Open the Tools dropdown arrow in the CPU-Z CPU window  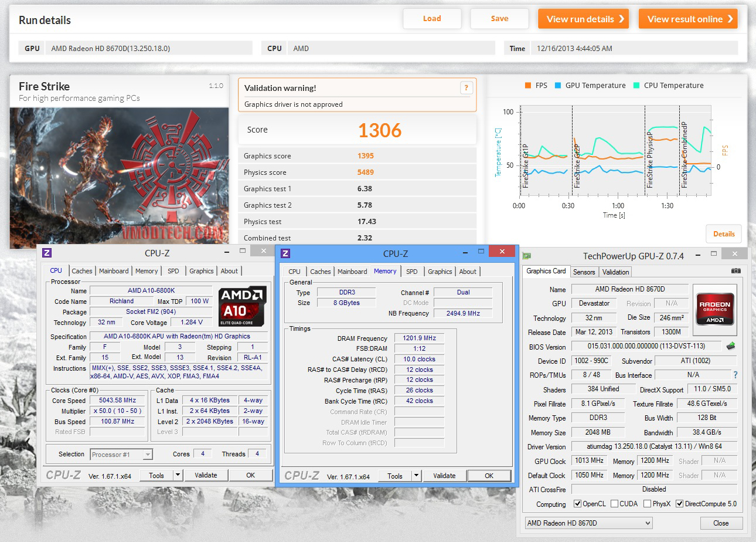point(178,475)
